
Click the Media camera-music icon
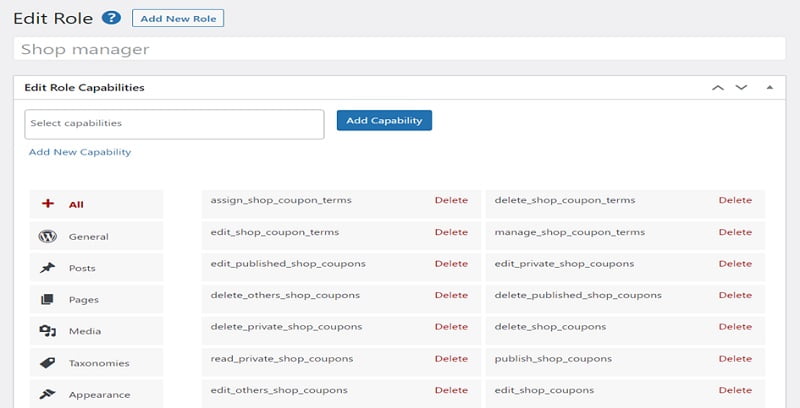[47, 331]
